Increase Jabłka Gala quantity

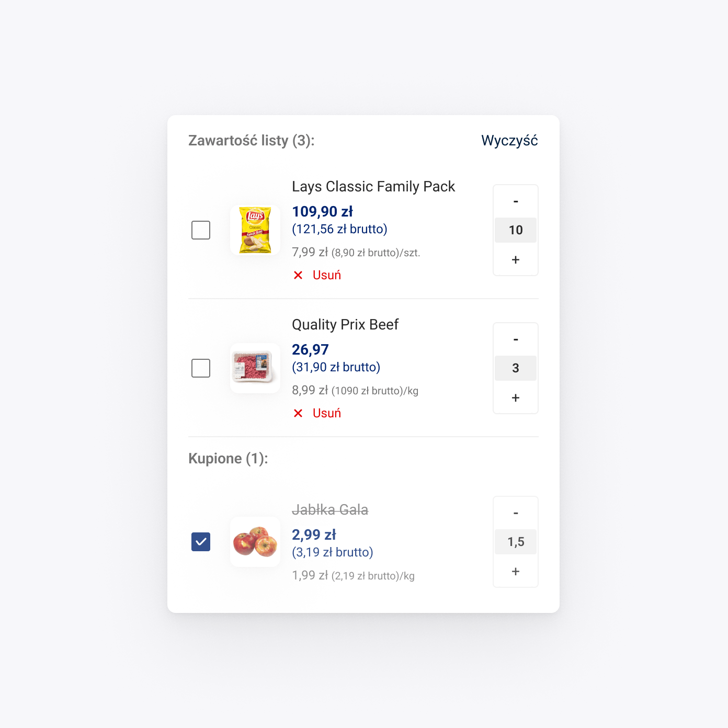[x=516, y=571]
